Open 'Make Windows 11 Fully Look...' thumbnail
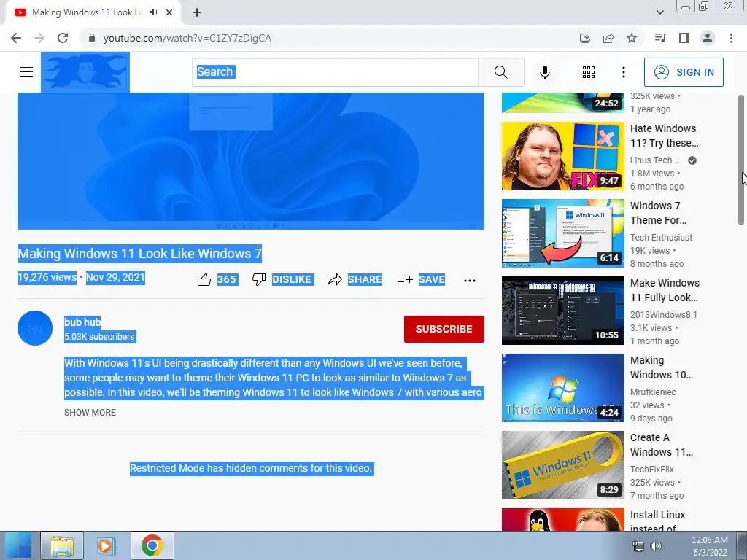Screen dimensions: 747x560 pyautogui.click(x=562, y=311)
